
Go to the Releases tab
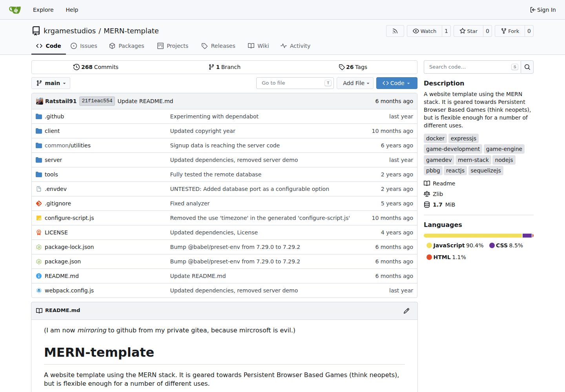218,46
